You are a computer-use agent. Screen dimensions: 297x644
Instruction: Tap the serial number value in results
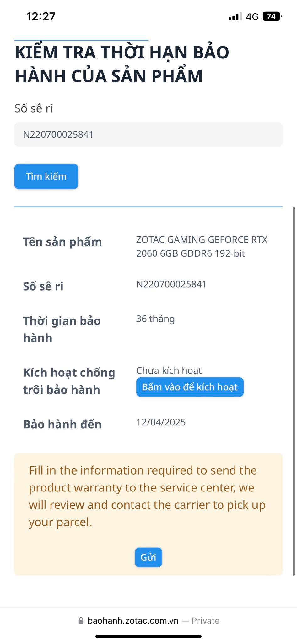171,284
